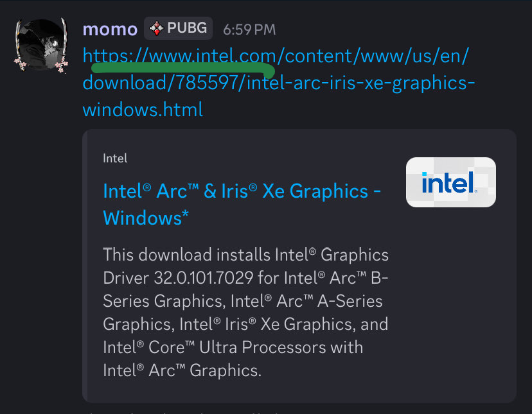Screen dimensions: 532x414
Task: Click the embed description paragraph
Action: 245,312
